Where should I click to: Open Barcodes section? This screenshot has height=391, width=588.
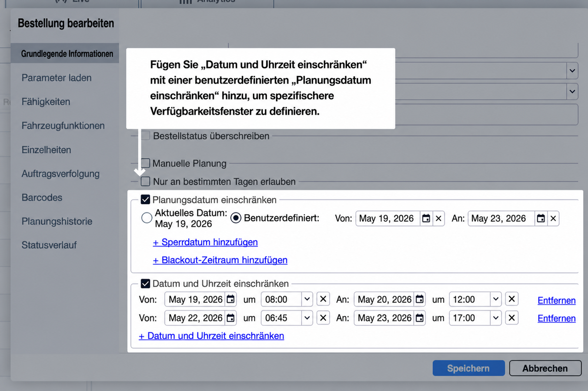tap(42, 197)
